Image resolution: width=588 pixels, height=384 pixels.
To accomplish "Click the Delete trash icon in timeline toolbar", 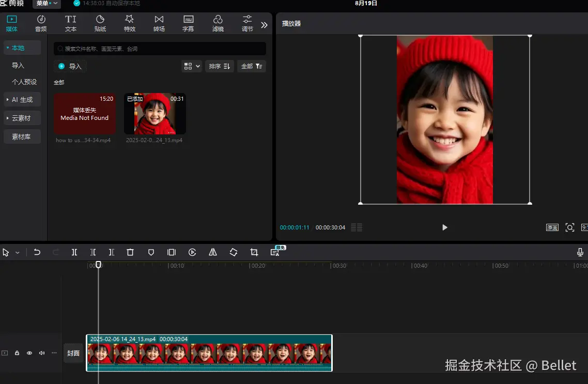I will tap(130, 252).
